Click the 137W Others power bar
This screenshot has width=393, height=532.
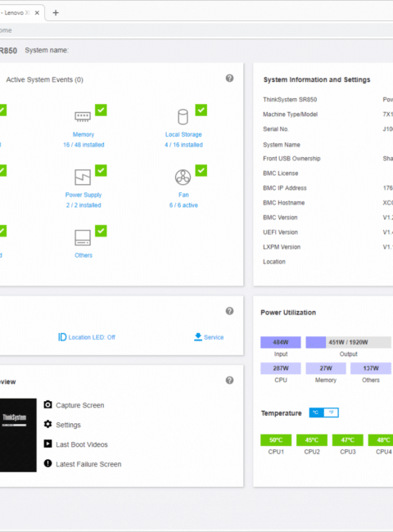pyautogui.click(x=371, y=368)
